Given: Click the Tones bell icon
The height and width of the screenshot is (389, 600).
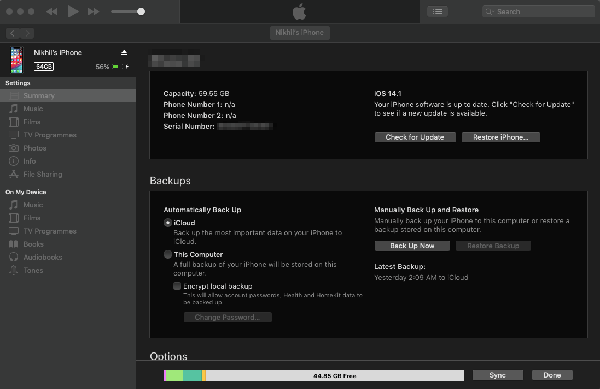Looking at the screenshot, I should 14,270.
